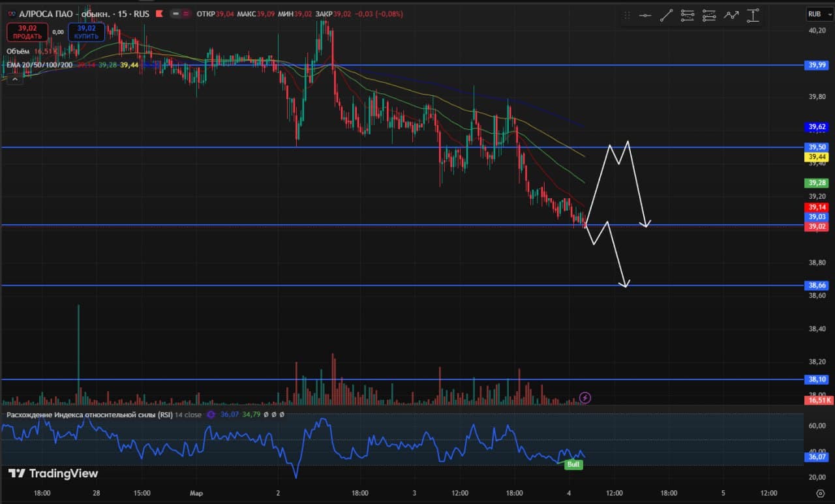Select the trend line drawing tool
Viewport: 835px width, 504px height.
(666, 16)
